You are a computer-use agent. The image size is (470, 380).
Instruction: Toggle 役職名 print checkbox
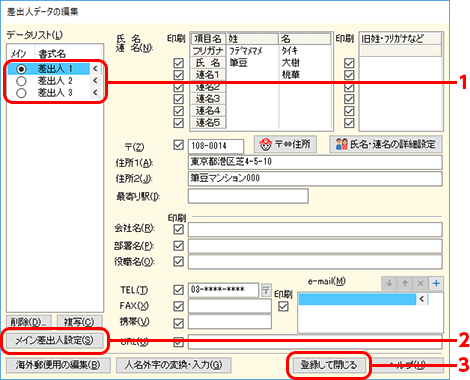click(179, 261)
